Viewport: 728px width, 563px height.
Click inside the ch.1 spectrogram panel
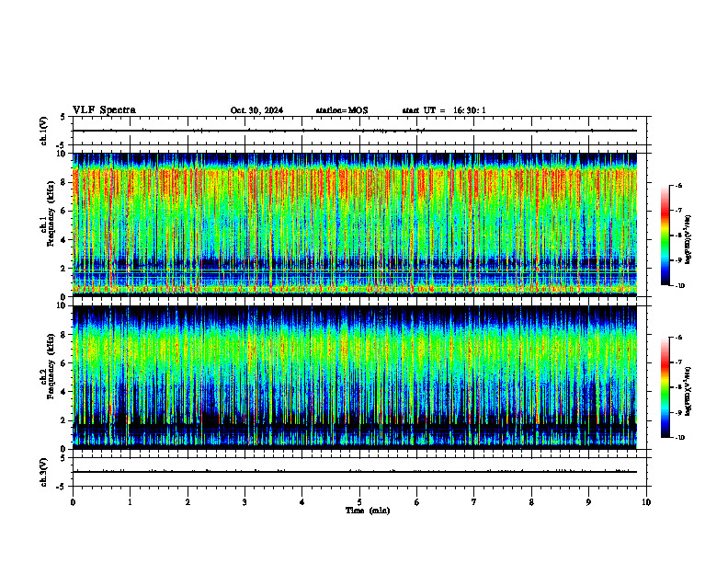(355, 224)
